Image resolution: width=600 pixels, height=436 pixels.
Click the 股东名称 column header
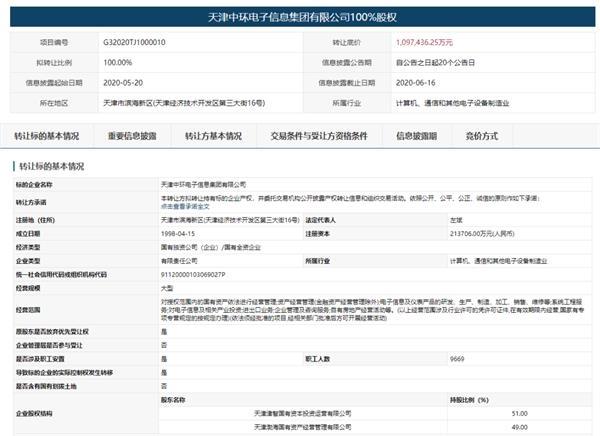(173, 400)
